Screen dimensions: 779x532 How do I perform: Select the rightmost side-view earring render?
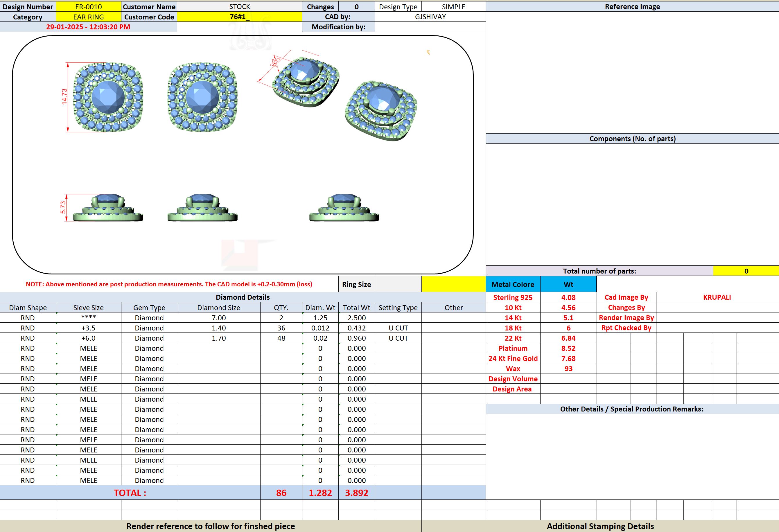click(344, 208)
